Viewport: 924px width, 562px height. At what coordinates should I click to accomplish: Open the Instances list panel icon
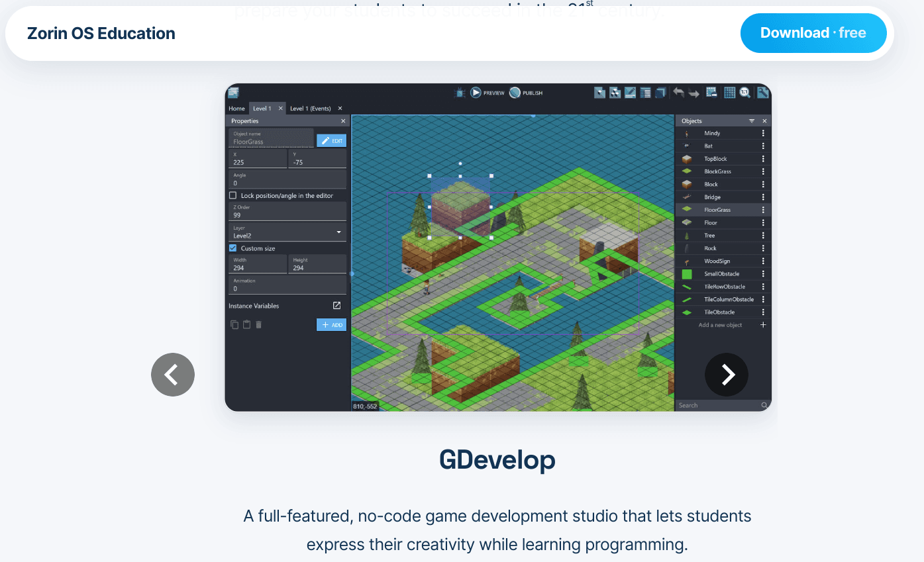tap(646, 93)
